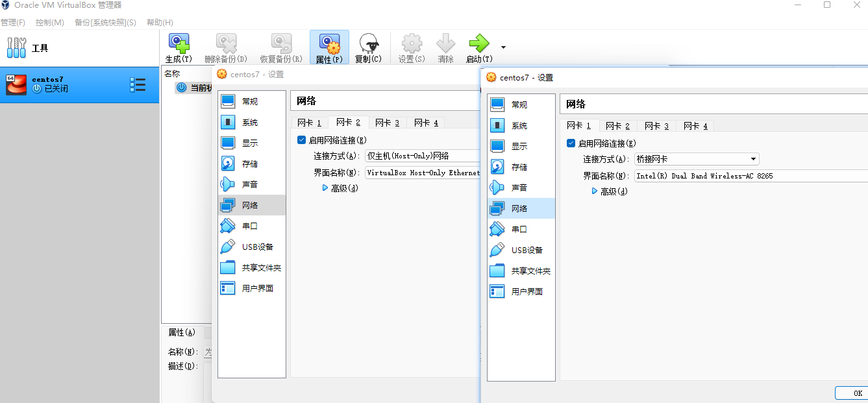Open 常规 in the right settings dialog
Image resolution: width=868 pixels, height=403 pixels.
[521, 104]
